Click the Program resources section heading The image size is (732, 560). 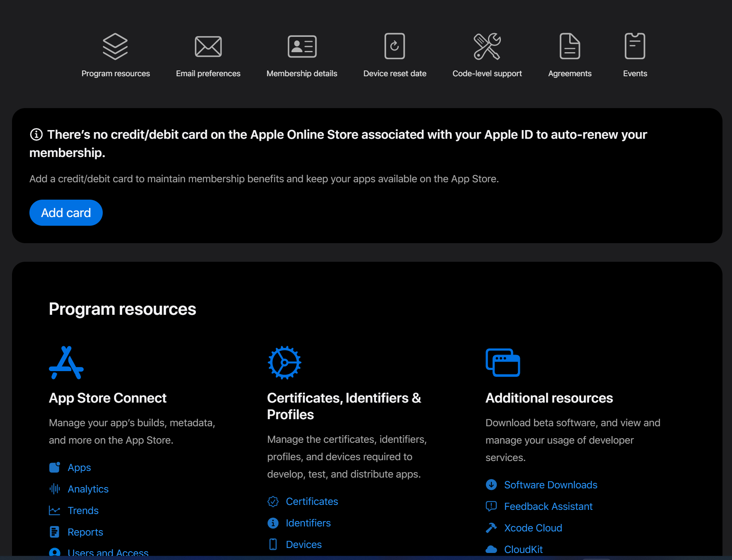(x=122, y=309)
